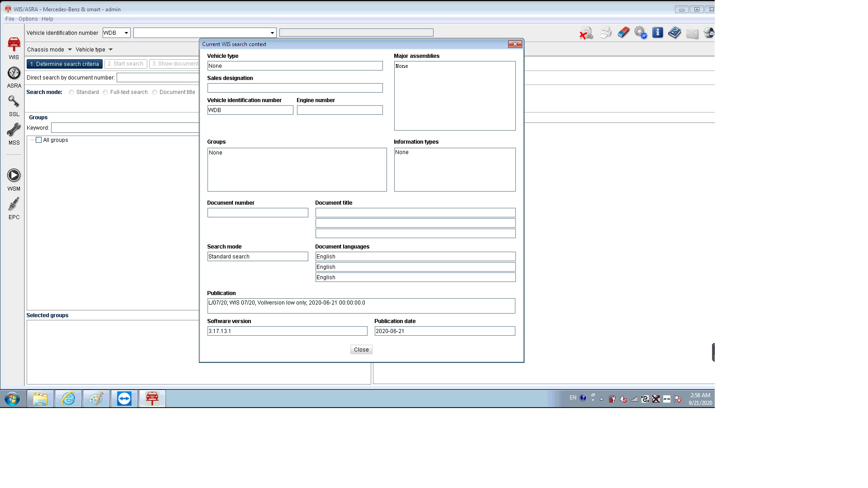
Task: Open the Help menu
Action: point(47,19)
